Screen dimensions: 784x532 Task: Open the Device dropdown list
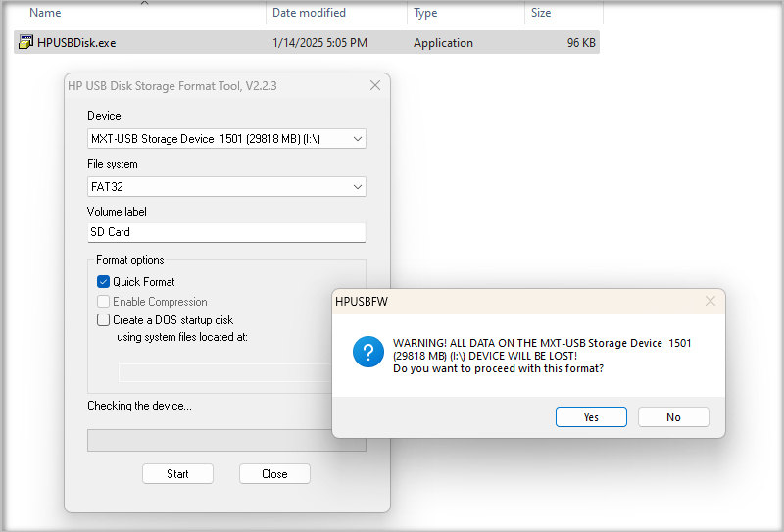pyautogui.click(x=226, y=138)
